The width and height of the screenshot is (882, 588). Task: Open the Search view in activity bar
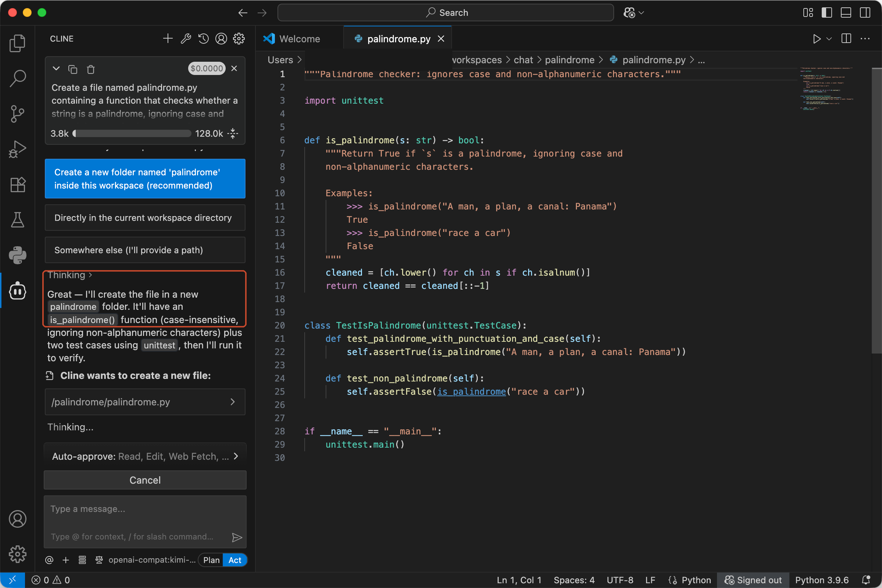(17, 78)
